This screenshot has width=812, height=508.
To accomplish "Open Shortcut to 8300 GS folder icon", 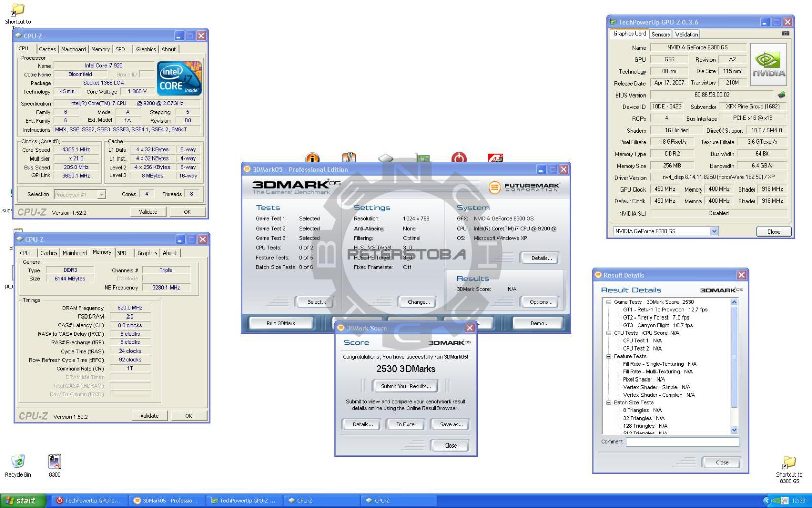I will pyautogui.click(x=789, y=462).
